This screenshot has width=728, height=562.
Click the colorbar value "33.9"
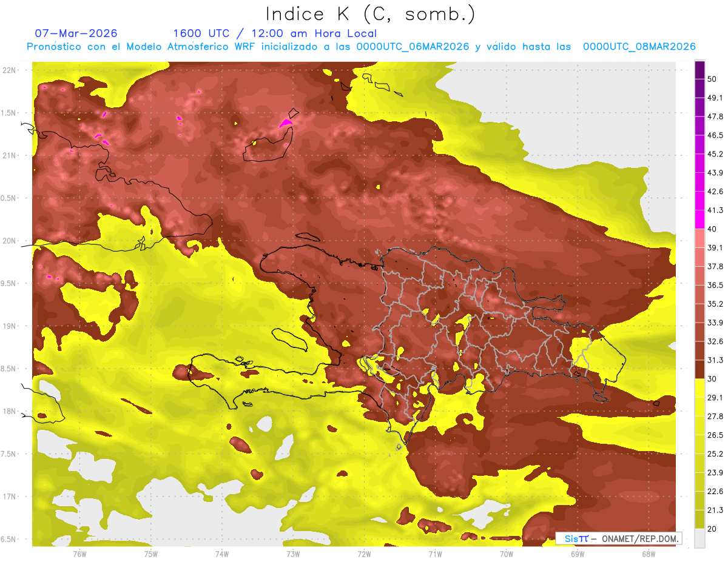point(715,323)
